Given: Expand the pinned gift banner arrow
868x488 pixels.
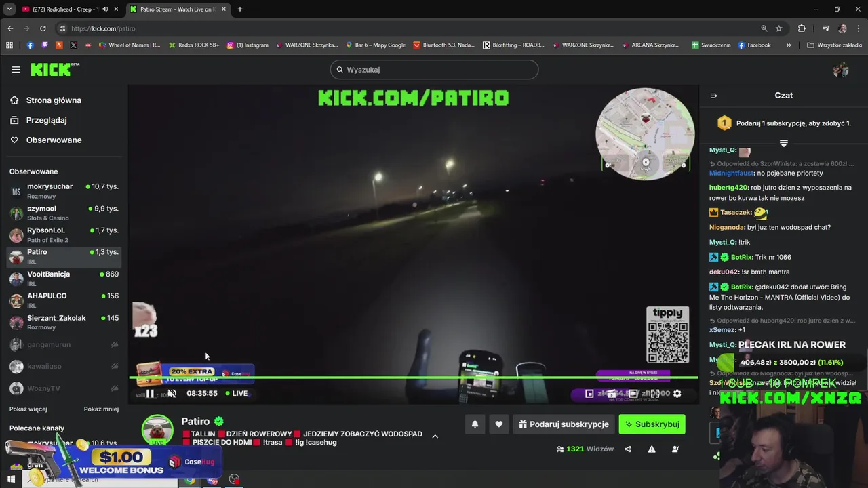Looking at the screenshot, I should pos(783,144).
